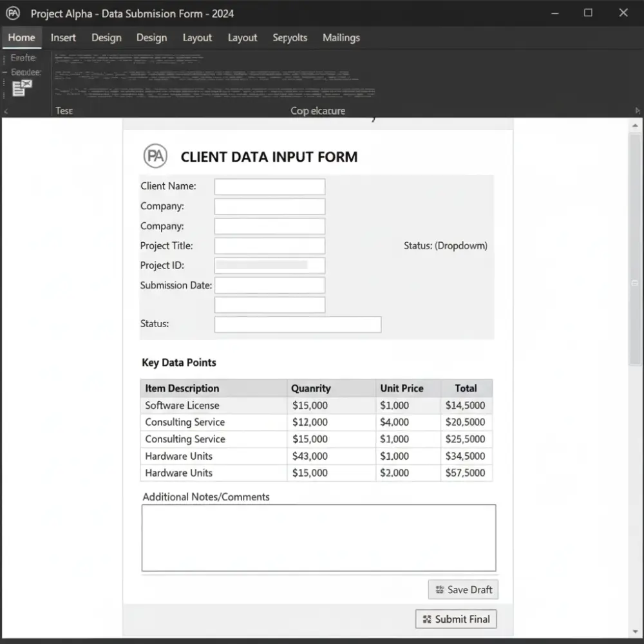This screenshot has height=644, width=644.
Task: Switch to the Insert tab
Action: click(x=62, y=37)
